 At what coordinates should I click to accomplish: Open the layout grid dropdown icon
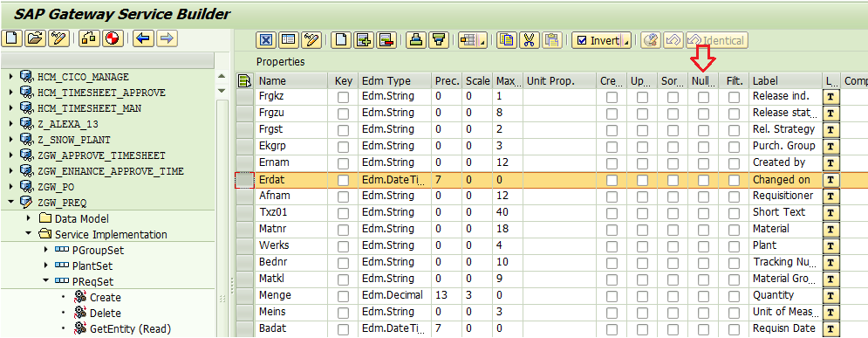(472, 40)
